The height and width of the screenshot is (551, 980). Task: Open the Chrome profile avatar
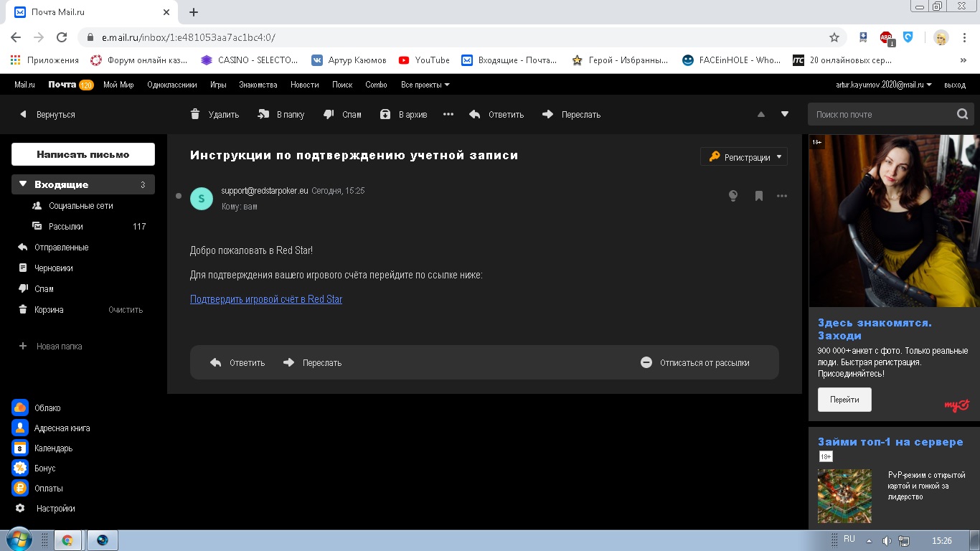[941, 37]
